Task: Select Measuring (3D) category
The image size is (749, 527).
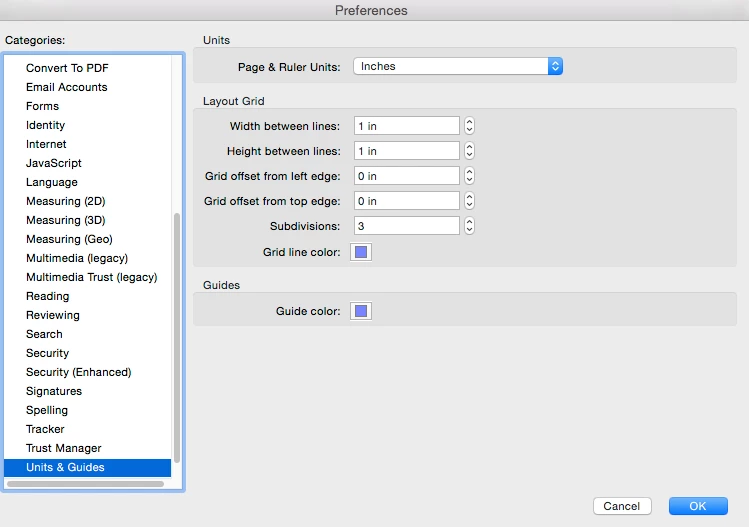Action: click(87, 220)
